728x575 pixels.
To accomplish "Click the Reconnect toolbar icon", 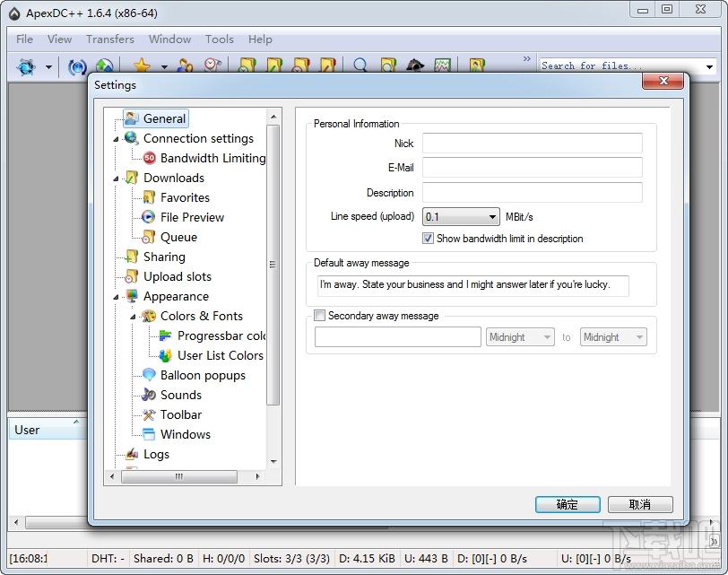I will pos(77,67).
